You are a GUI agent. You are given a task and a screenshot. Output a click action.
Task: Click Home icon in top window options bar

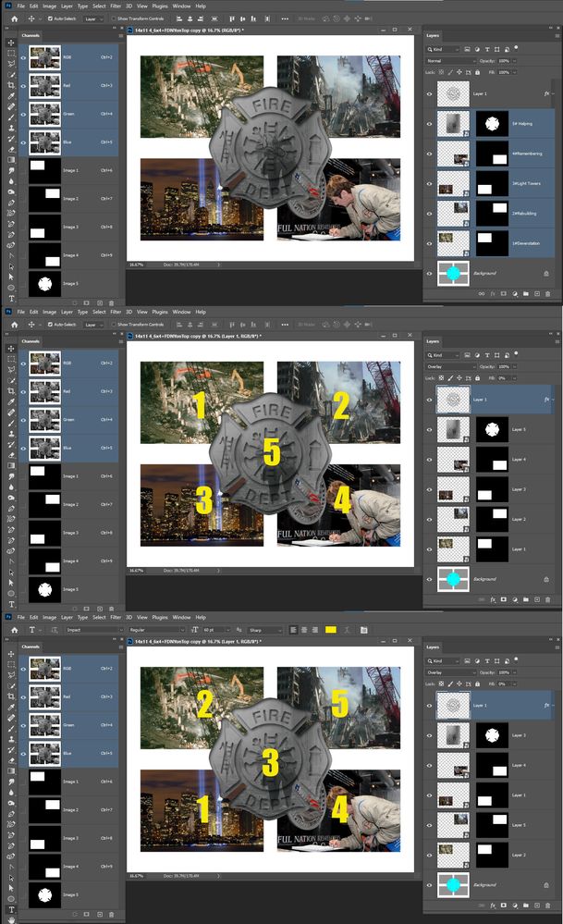click(14, 18)
